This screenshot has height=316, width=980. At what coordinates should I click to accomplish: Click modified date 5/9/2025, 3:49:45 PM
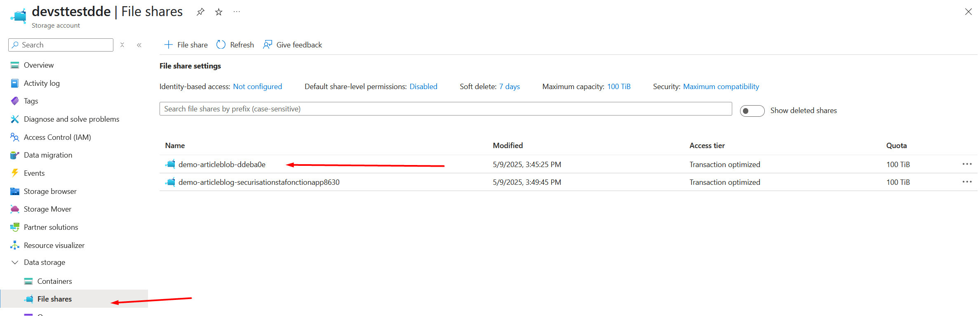click(x=527, y=182)
